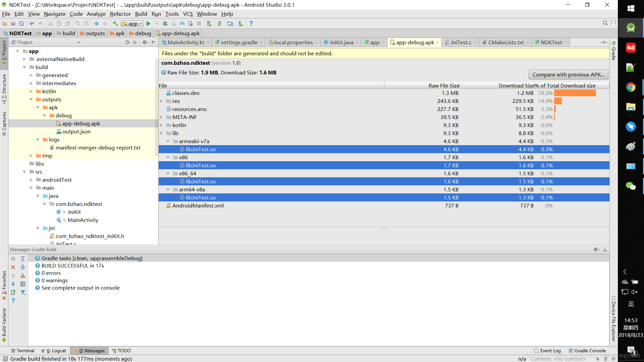Open the Refactor menu
Viewport: 644px width, 362px height.
point(120,14)
